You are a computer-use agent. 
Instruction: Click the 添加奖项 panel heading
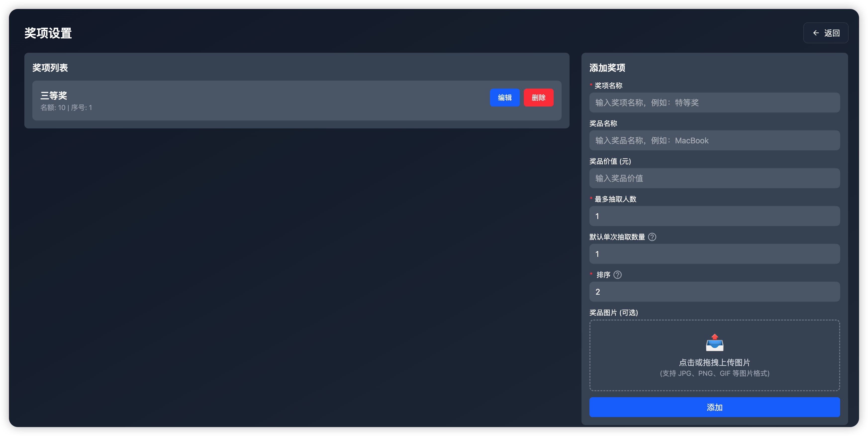pos(607,67)
